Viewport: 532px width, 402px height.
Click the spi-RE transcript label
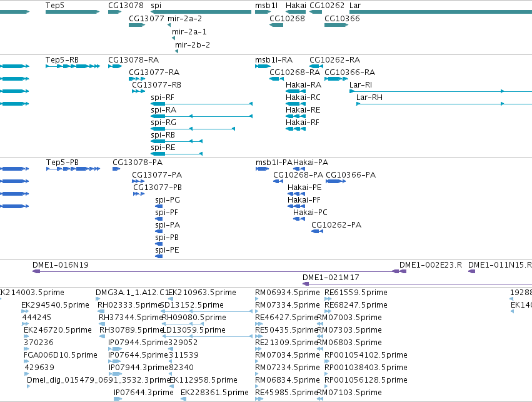click(x=163, y=148)
